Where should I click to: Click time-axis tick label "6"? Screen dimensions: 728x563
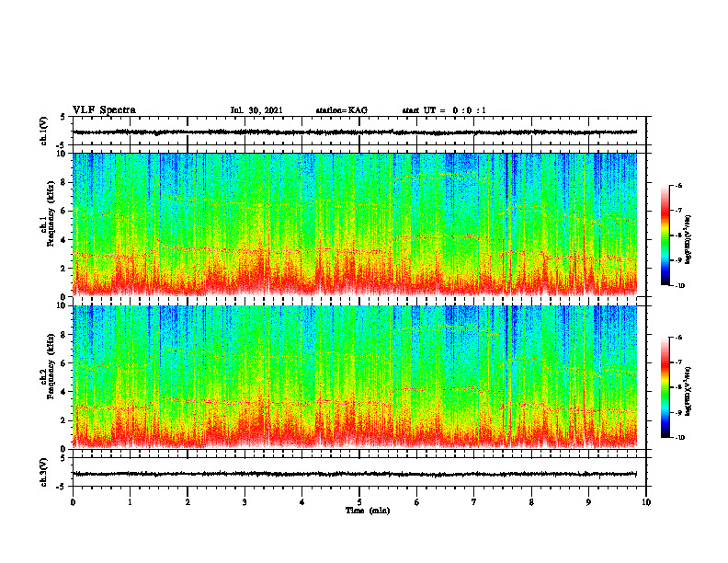tap(417, 502)
